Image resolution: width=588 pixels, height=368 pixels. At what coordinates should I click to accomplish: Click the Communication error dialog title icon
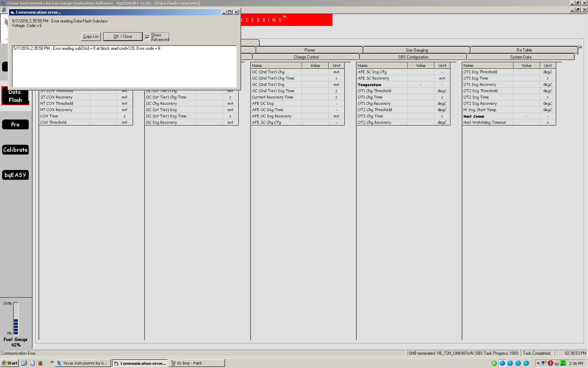click(12, 12)
